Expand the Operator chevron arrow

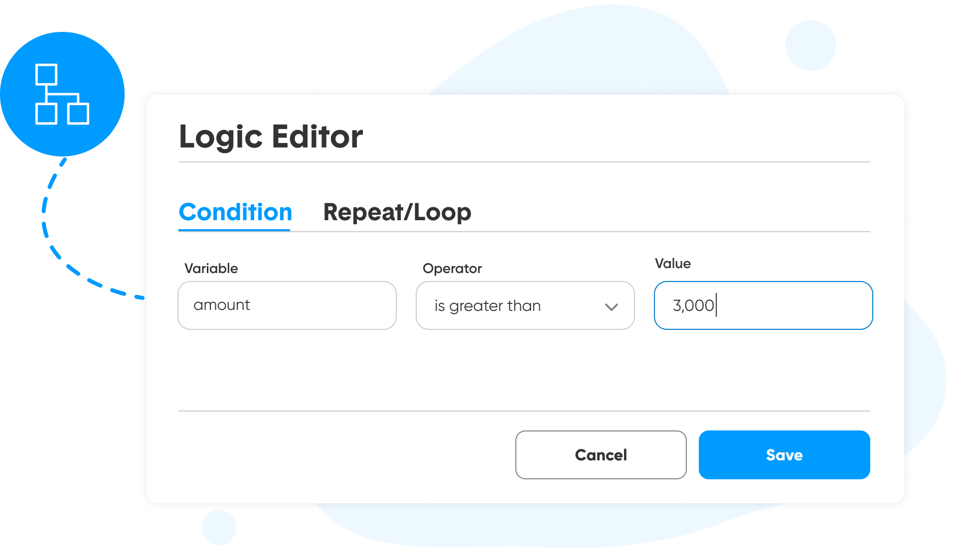point(611,307)
